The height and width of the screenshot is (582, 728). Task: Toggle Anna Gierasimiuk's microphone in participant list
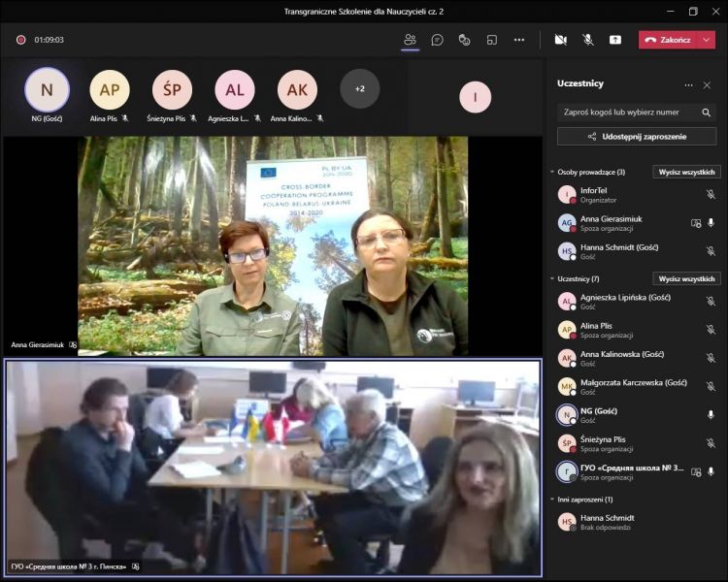click(711, 222)
